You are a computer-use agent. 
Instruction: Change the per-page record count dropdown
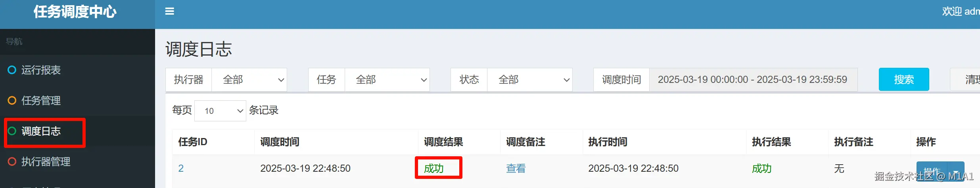point(220,111)
